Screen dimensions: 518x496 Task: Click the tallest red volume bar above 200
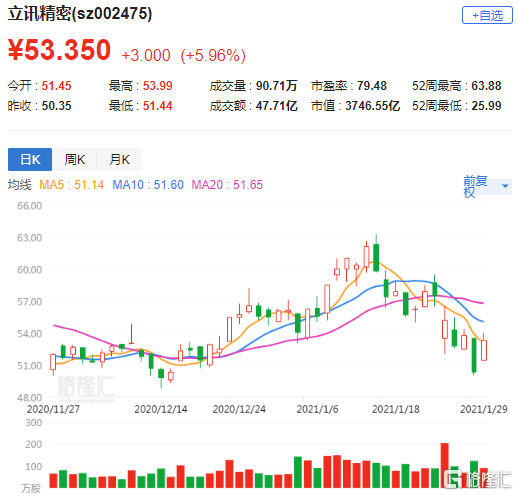pos(444,465)
